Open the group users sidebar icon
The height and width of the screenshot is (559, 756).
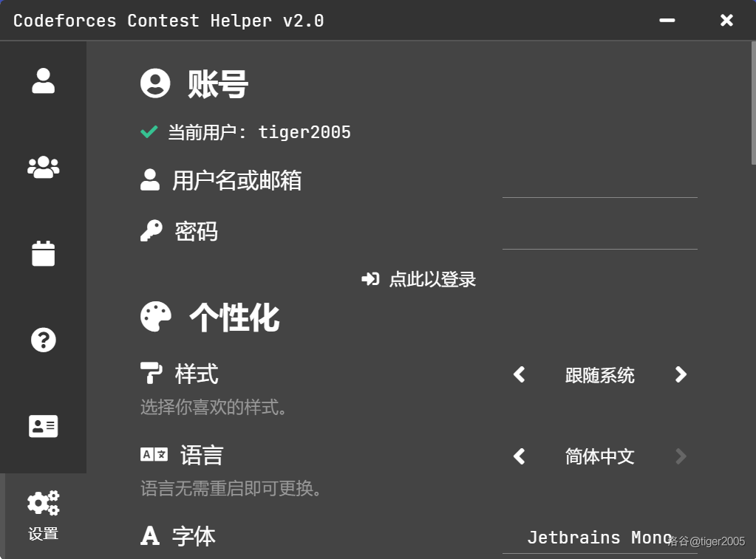coord(44,168)
